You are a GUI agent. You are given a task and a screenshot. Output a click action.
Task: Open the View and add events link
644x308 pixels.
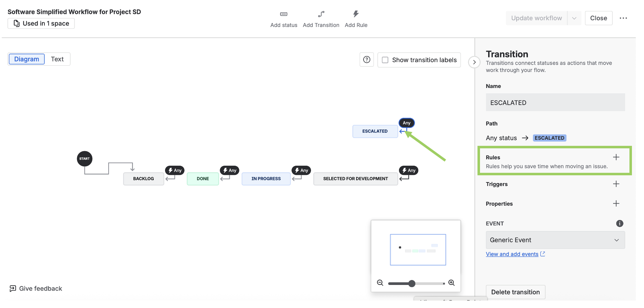tap(512, 254)
